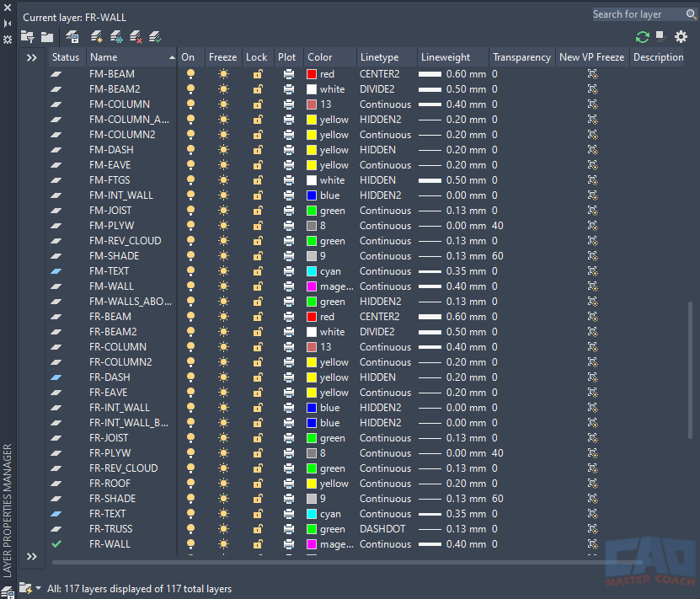Open lineweight choice for FR-WALL (0.40 mm)
Screen dimensions: 700x599
pyautogui.click(x=452, y=544)
